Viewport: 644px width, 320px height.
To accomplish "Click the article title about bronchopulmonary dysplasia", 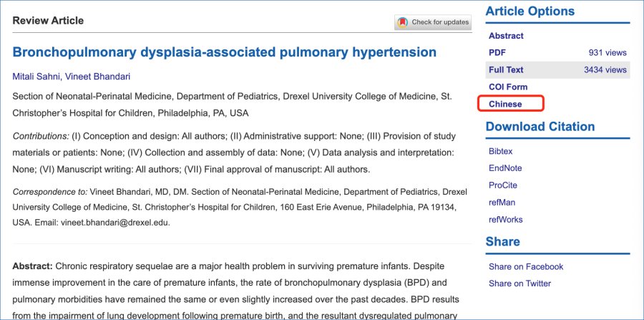I will [224, 52].
